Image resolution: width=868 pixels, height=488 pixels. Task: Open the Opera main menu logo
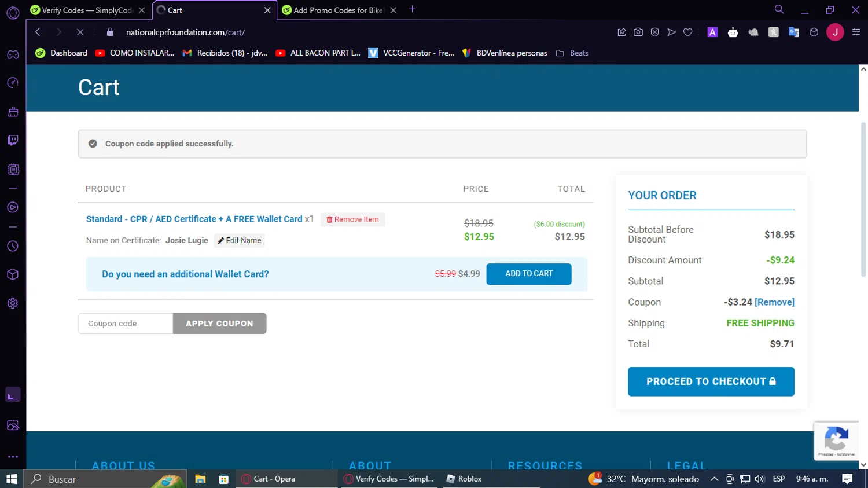pyautogui.click(x=13, y=12)
